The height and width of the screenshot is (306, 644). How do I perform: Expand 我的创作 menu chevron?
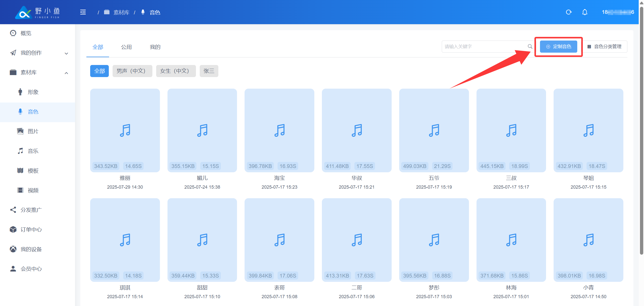[x=66, y=53]
